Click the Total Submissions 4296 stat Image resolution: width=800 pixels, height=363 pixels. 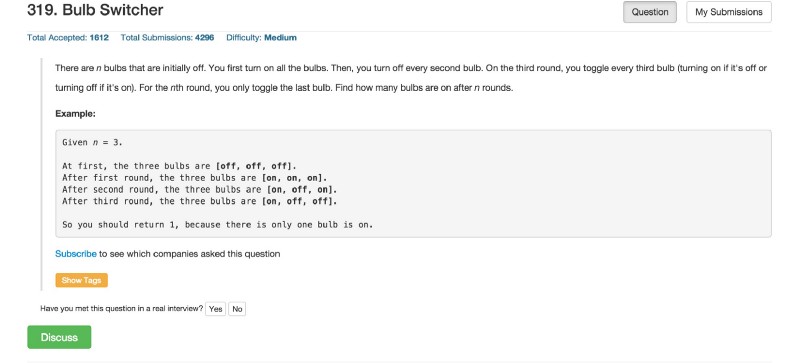point(167,38)
